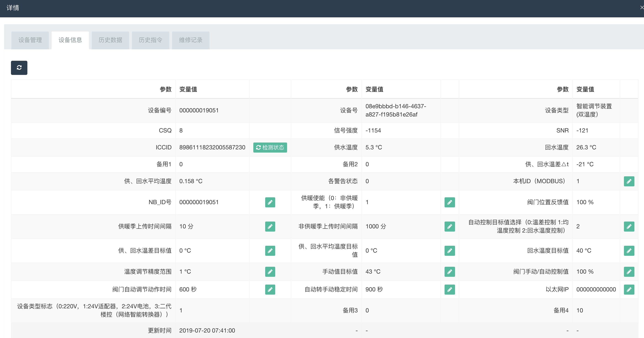Screen dimensions: 644x338
Task: Edit 温度调节精度范围 value
Action: (270, 272)
